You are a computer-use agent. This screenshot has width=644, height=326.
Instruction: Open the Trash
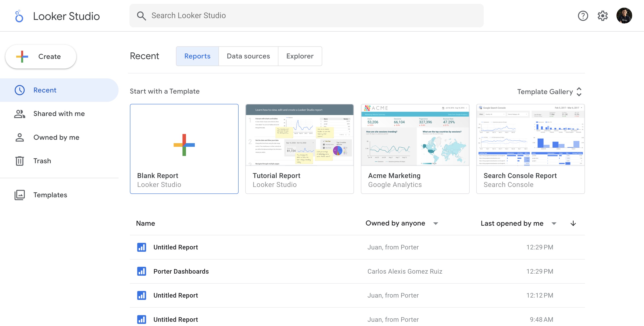pyautogui.click(x=42, y=161)
